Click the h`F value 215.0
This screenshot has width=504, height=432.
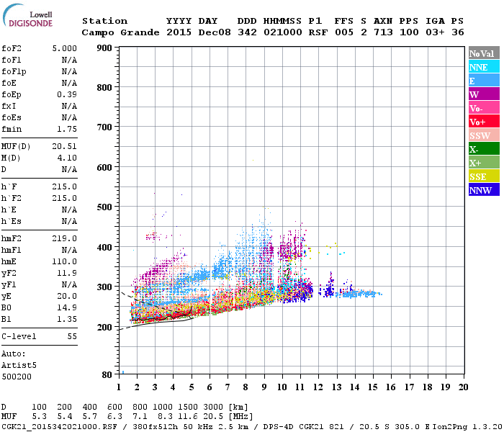(x=65, y=186)
